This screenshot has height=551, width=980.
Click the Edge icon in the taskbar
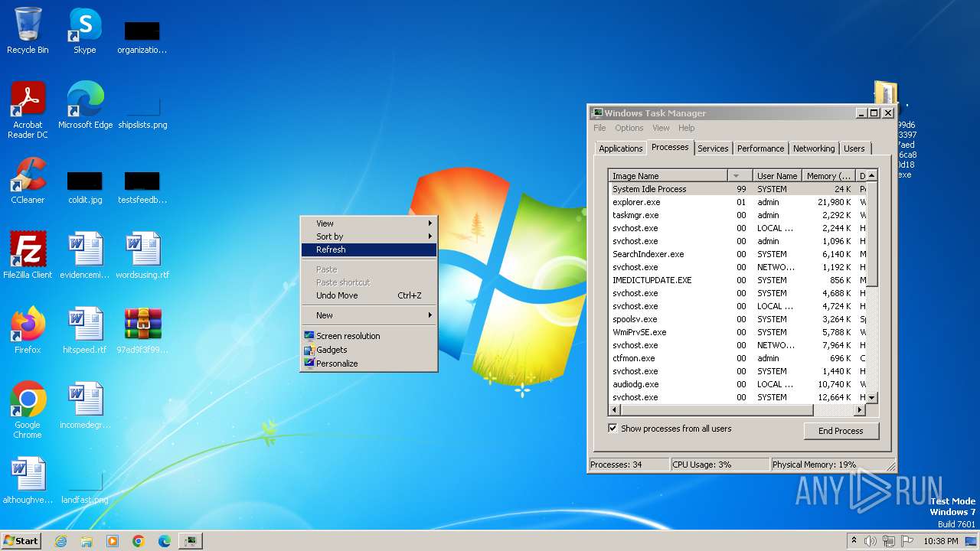(165, 541)
